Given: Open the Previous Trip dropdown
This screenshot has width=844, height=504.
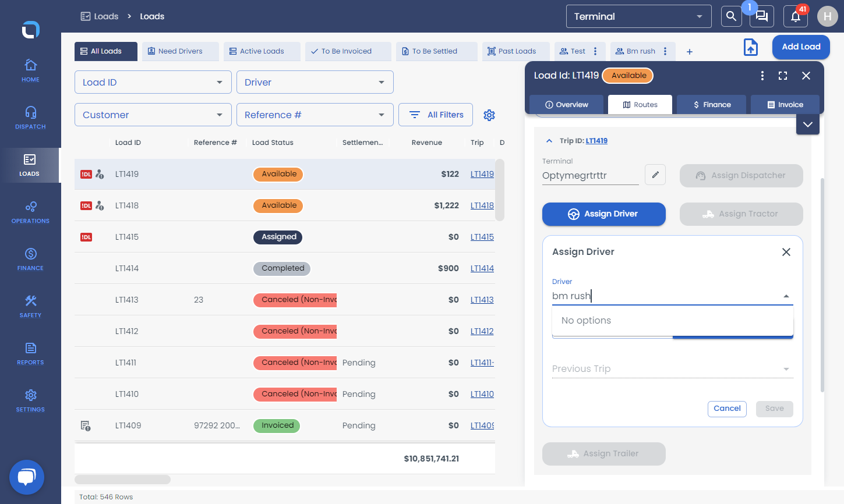Looking at the screenshot, I should (673, 369).
